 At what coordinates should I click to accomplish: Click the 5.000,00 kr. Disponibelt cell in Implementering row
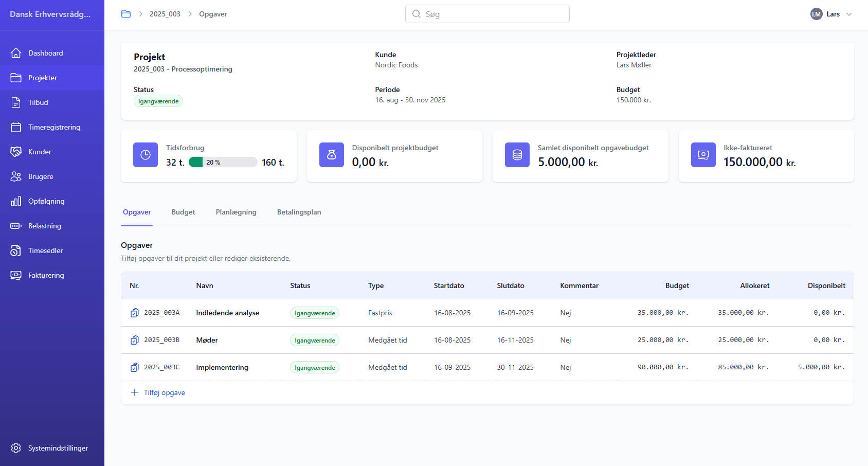[x=821, y=367]
